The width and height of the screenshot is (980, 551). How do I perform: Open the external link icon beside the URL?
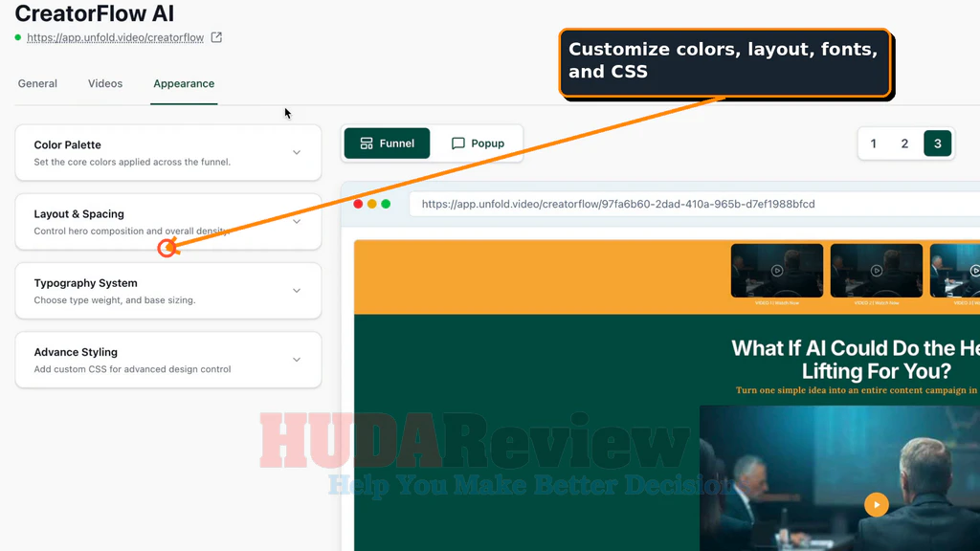coord(216,37)
